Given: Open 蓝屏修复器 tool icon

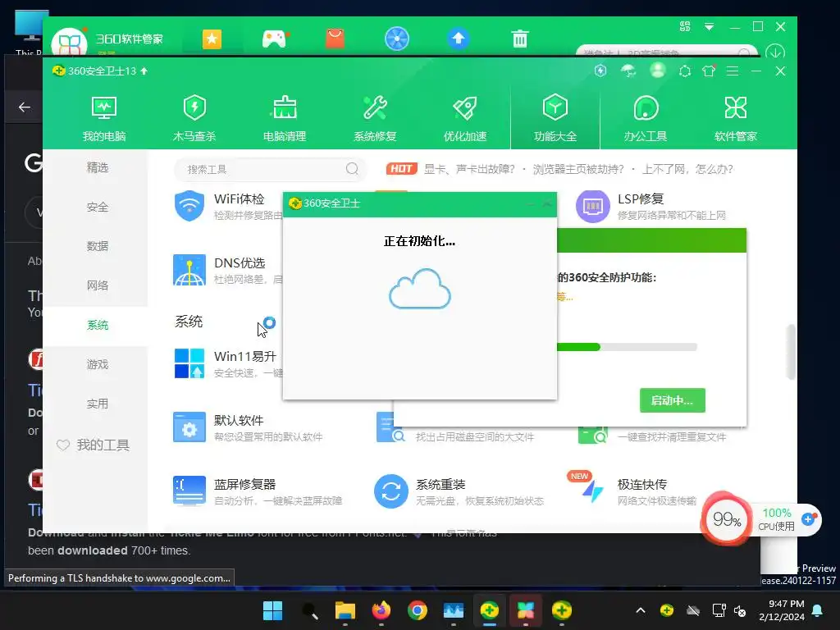Looking at the screenshot, I should click(x=189, y=491).
